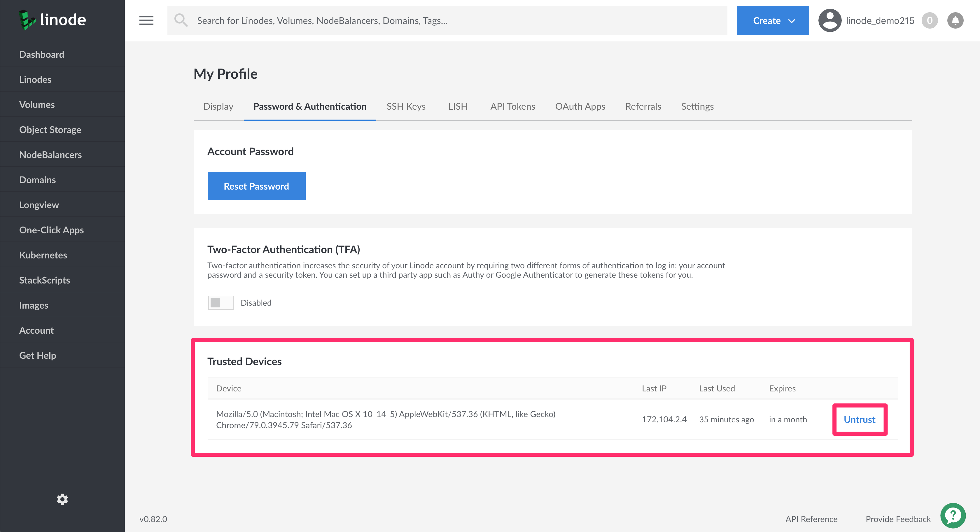Switch to the SSH Keys tab

405,106
